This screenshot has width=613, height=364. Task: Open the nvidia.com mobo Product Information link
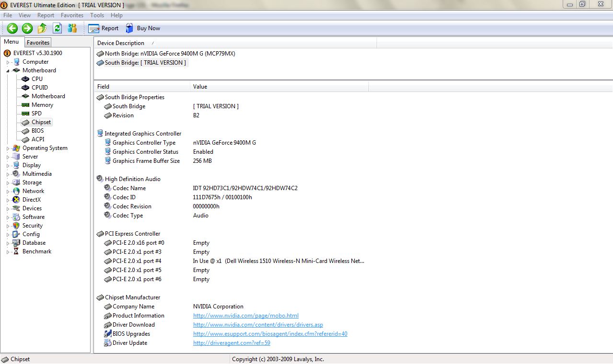pyautogui.click(x=246, y=316)
